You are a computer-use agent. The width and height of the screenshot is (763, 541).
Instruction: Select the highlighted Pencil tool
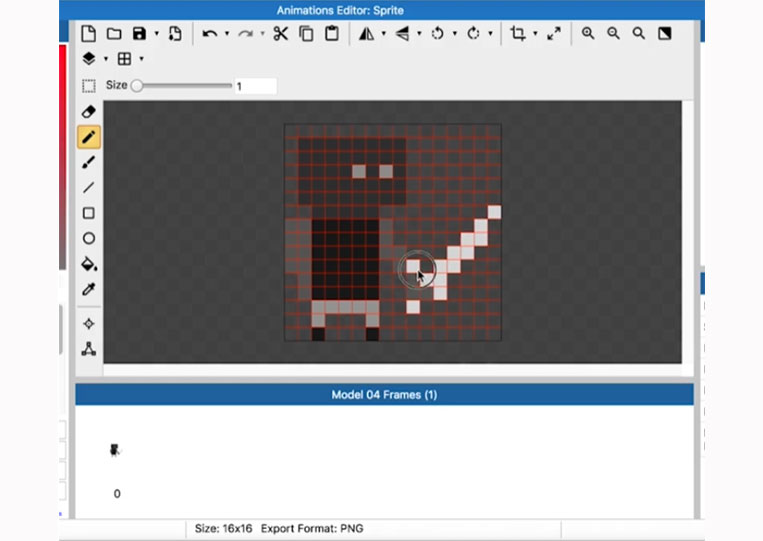tap(89, 137)
